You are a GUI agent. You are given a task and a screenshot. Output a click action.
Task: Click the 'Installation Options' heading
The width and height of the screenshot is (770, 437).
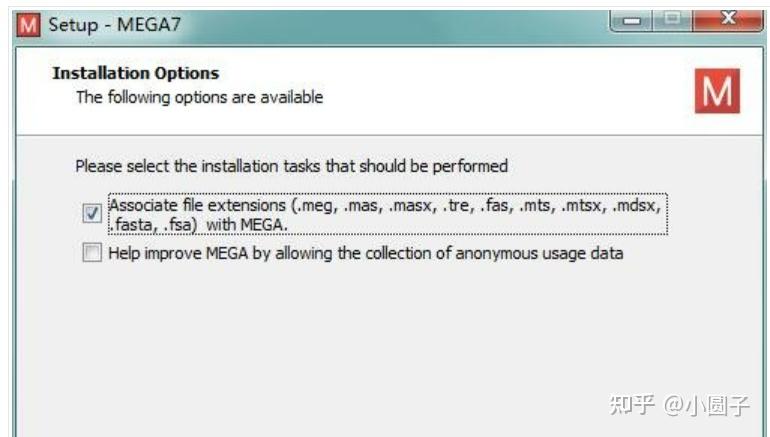135,73
